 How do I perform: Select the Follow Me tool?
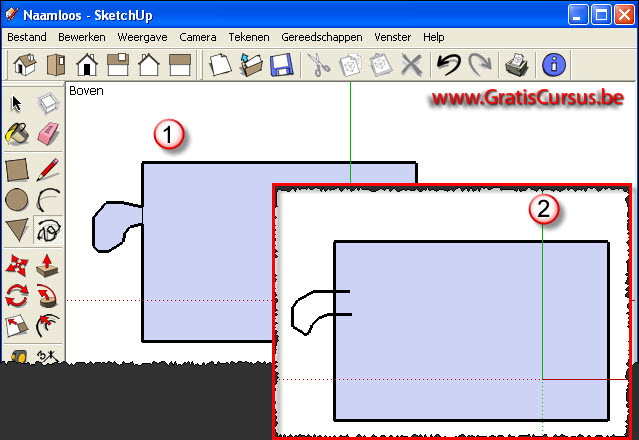(47, 296)
